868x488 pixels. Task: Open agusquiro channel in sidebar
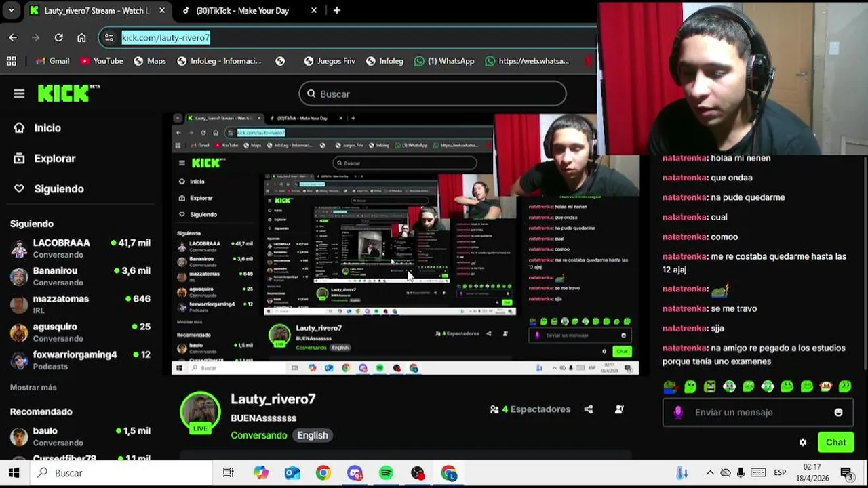point(80,332)
